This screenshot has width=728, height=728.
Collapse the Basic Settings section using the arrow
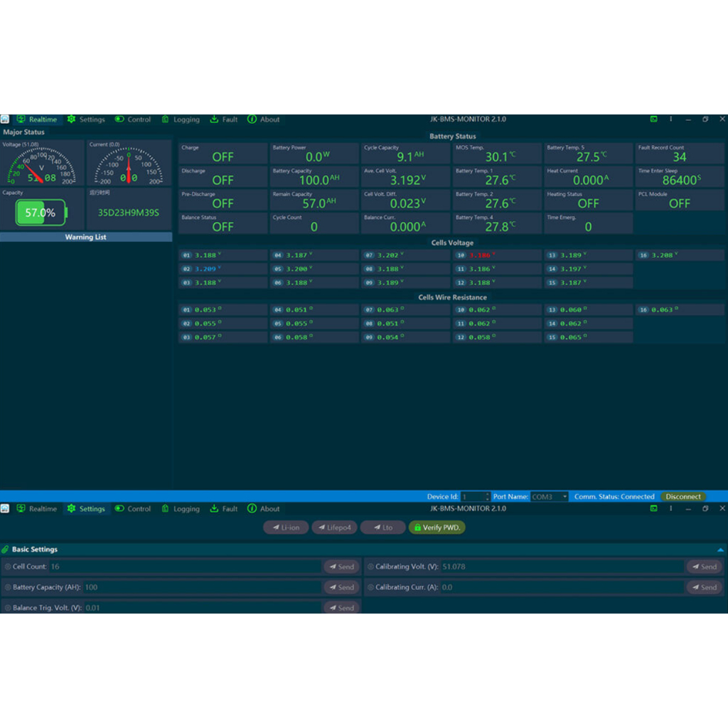pos(720,550)
